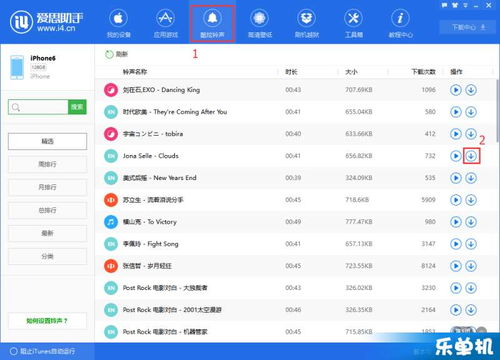Image resolution: width=500 pixels, height=360 pixels.
Task: Download the New Years End ringtone
Action: pos(471,178)
